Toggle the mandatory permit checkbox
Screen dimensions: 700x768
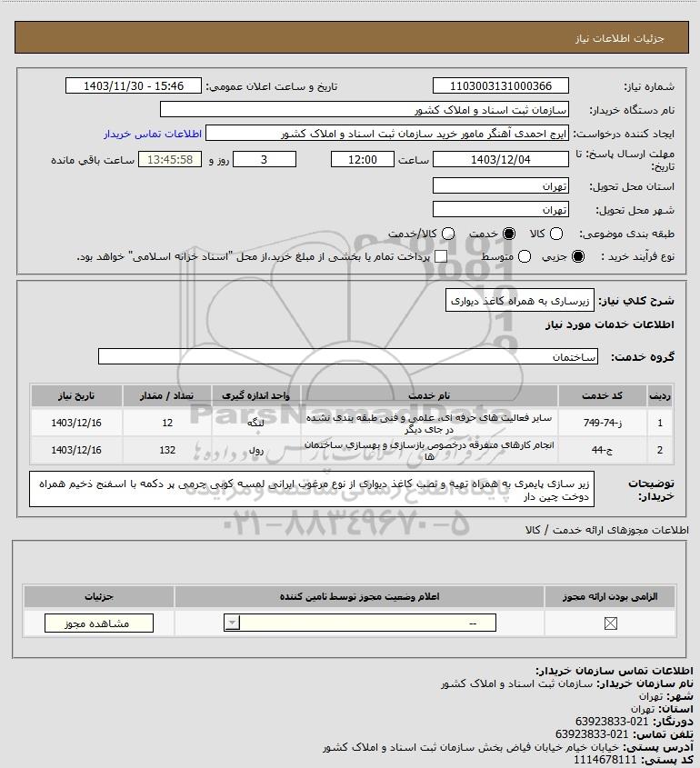point(610,623)
